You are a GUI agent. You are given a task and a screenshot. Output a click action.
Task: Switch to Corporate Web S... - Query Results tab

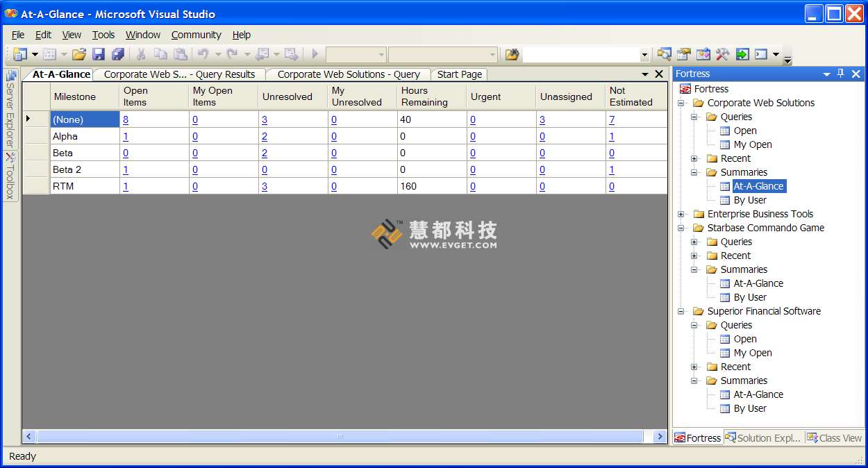pos(180,74)
